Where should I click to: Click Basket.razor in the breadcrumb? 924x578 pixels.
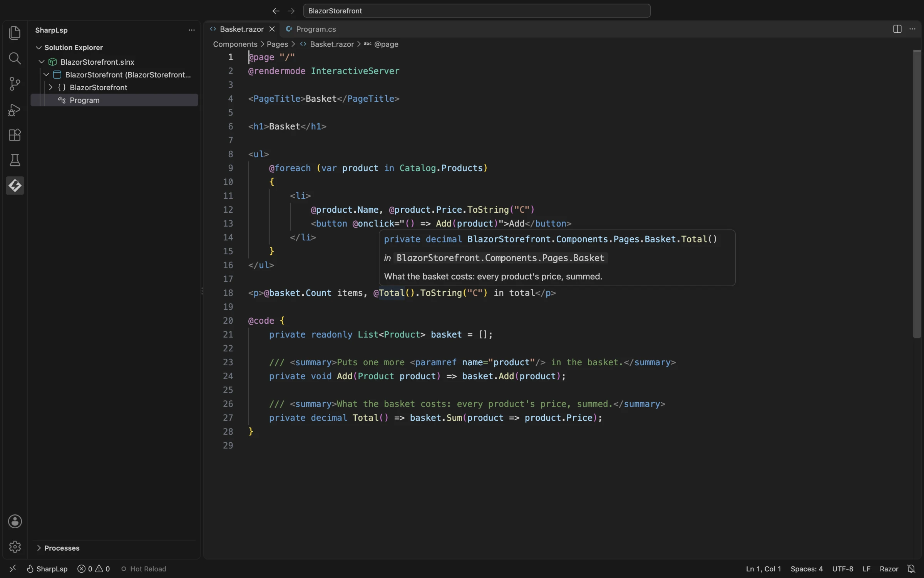(331, 44)
